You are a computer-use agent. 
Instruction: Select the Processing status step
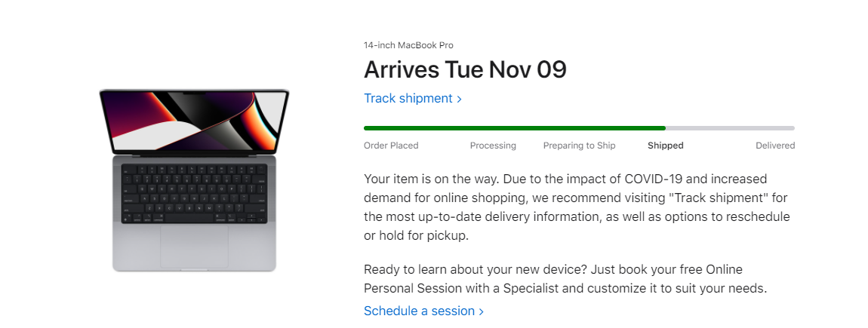[x=493, y=146]
